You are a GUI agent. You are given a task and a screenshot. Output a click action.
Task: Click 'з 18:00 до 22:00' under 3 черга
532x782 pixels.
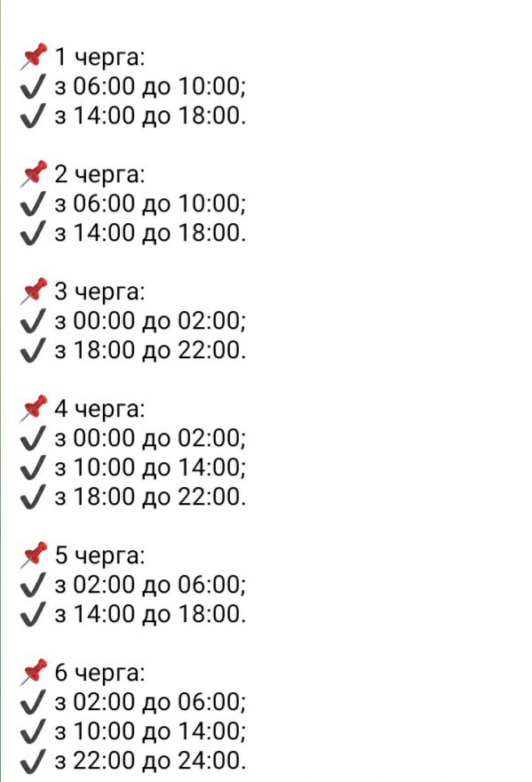150,351
